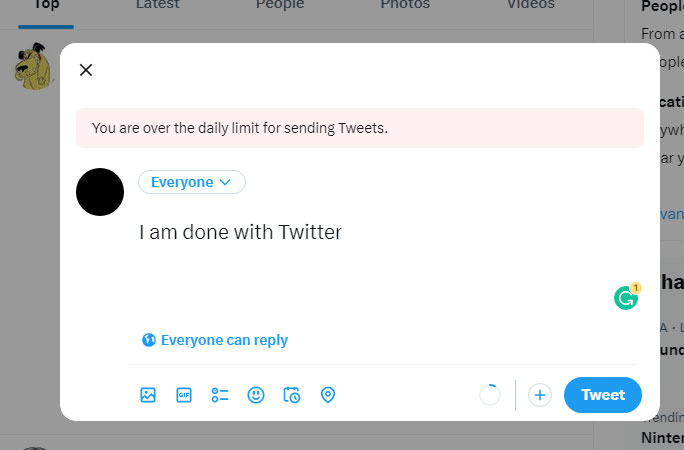Open Grammarly suggestions badge

tap(627, 297)
